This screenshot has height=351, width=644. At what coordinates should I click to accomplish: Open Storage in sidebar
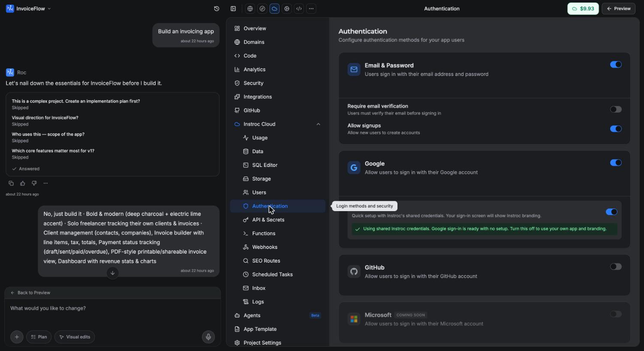point(278,179)
